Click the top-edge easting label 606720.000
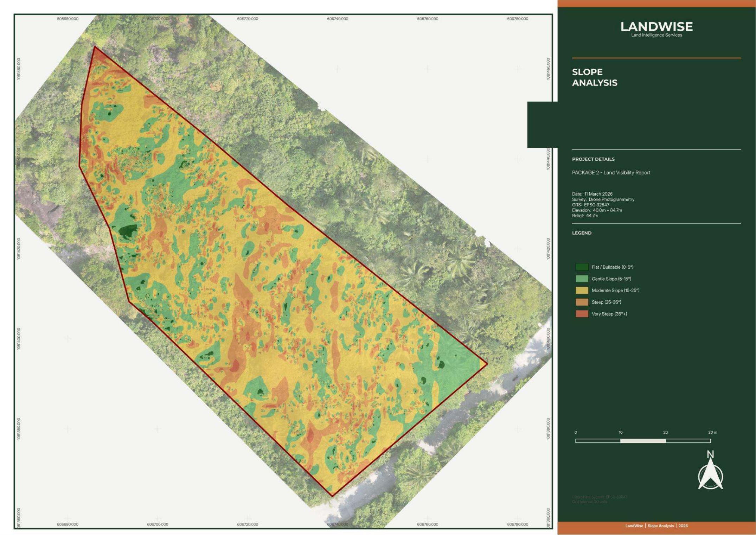This screenshot has width=756, height=535. click(x=248, y=19)
